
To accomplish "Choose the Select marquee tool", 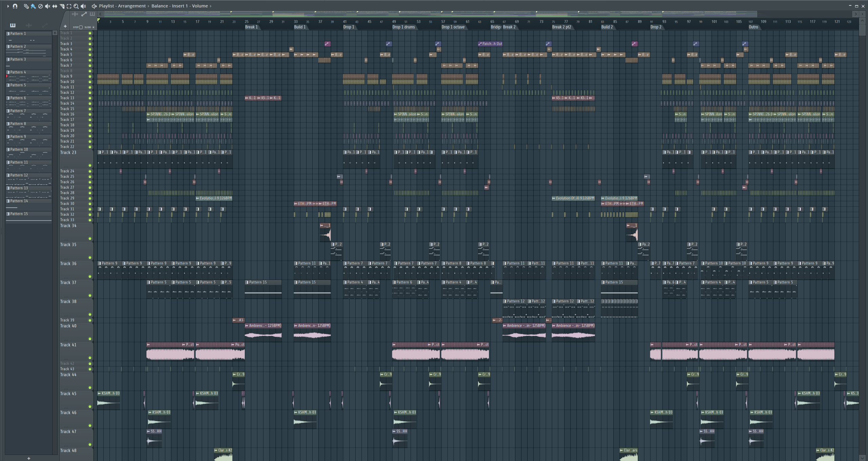I will pyautogui.click(x=69, y=6).
